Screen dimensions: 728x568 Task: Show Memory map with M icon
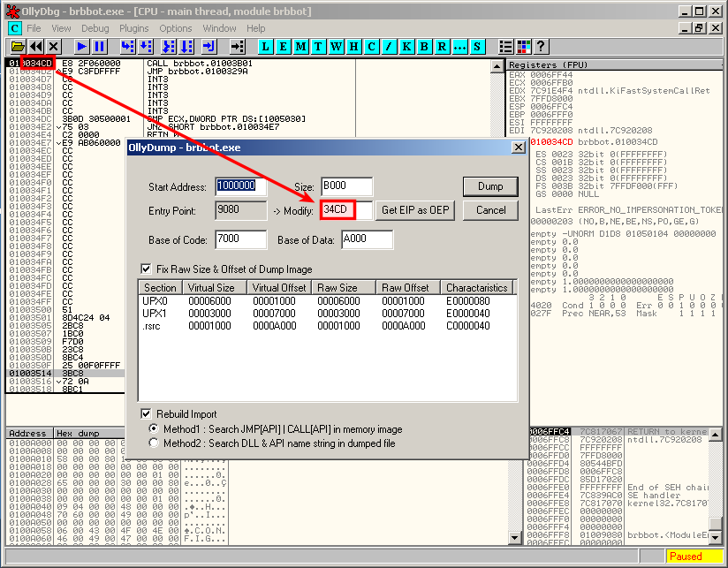[301, 46]
